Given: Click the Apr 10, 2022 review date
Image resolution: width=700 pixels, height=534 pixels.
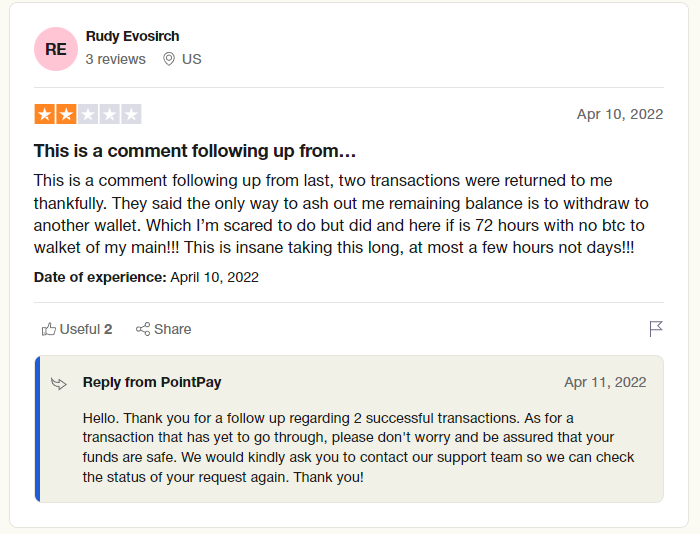Looking at the screenshot, I should click(x=620, y=114).
